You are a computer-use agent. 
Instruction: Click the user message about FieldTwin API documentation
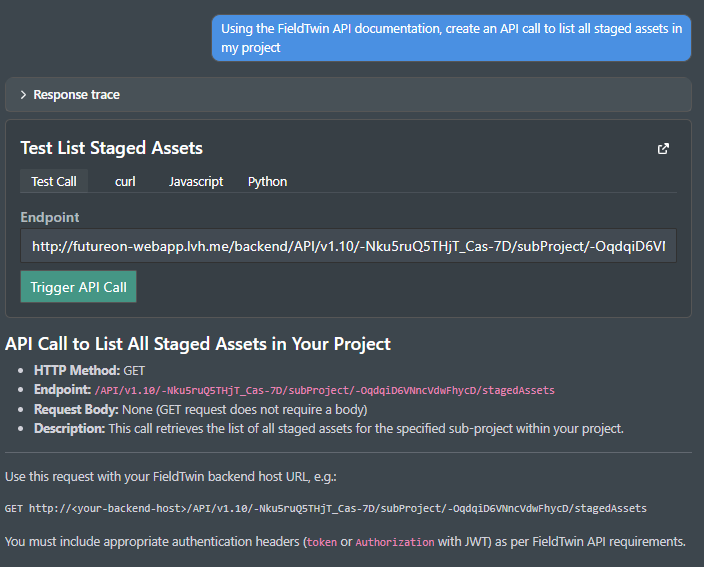[451, 38]
